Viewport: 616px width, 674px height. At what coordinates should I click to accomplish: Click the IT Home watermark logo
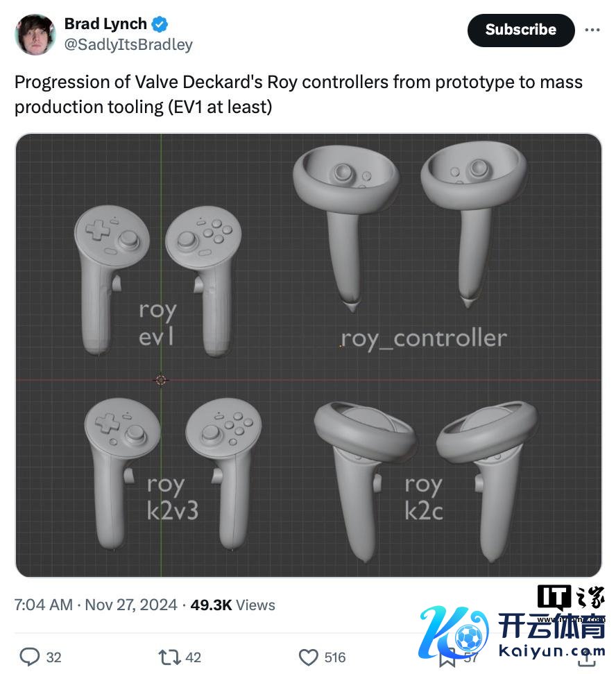(572, 598)
